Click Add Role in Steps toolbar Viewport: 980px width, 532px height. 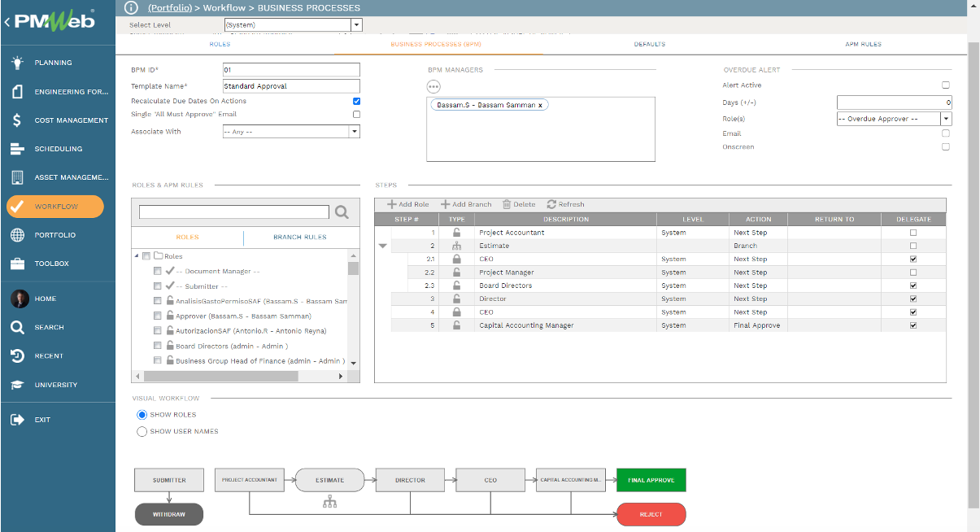[x=407, y=204]
